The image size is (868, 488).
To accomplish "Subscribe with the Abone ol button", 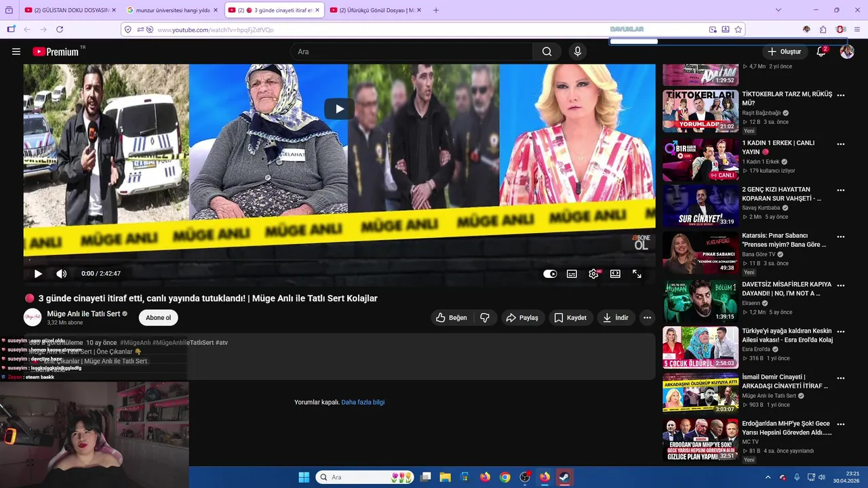I will coord(159,317).
